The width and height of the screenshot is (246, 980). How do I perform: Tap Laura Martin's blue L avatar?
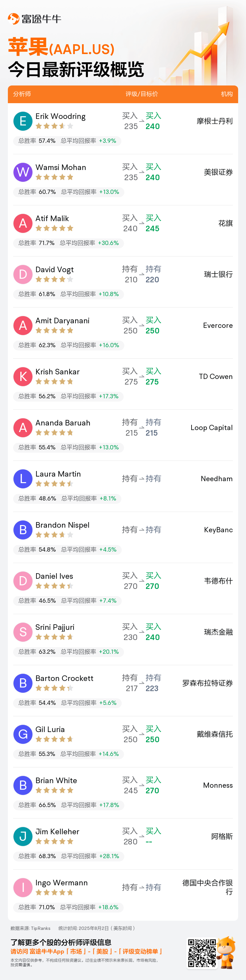pos(23,479)
